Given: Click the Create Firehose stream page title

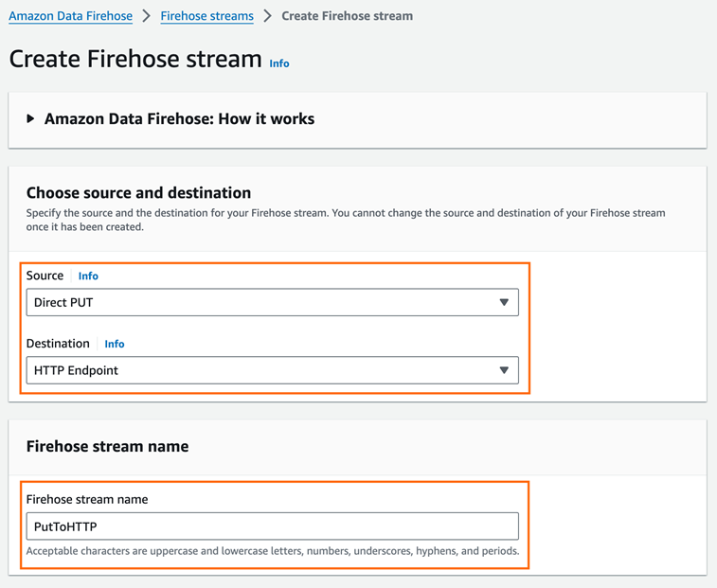Looking at the screenshot, I should (x=135, y=59).
